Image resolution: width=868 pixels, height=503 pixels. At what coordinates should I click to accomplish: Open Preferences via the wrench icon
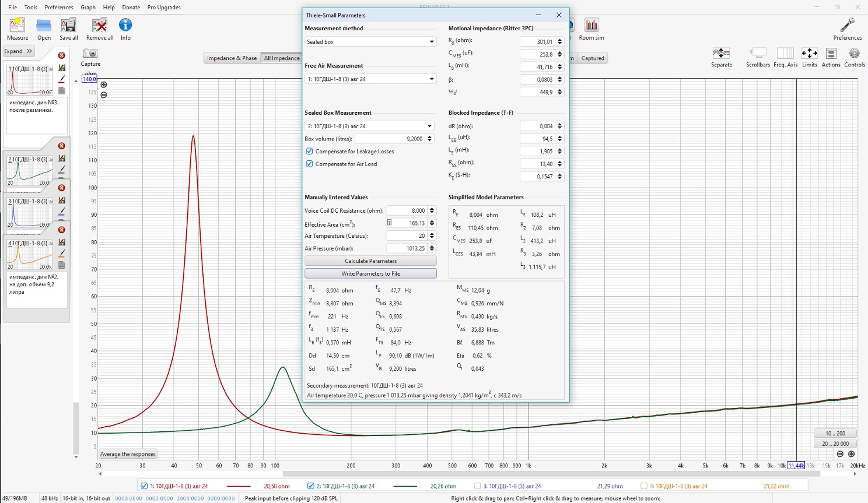(x=847, y=25)
